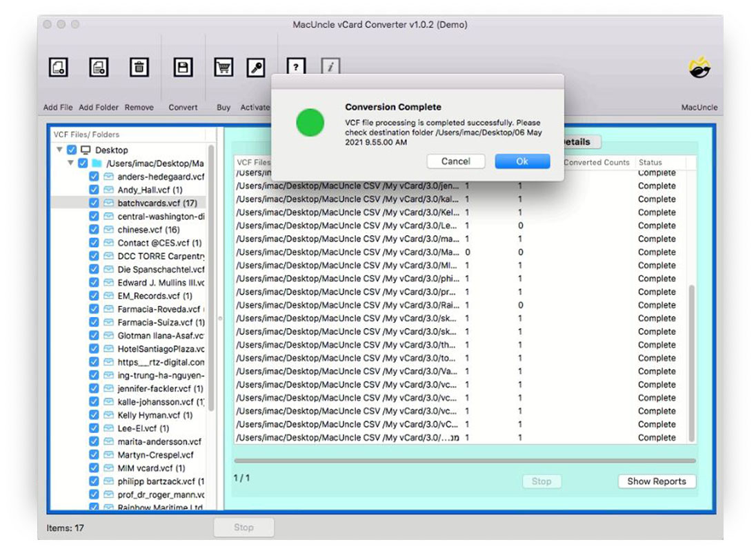Toggle the chinese.vcf checkbox
Viewport: 756px width, 551px height.
[x=94, y=230]
